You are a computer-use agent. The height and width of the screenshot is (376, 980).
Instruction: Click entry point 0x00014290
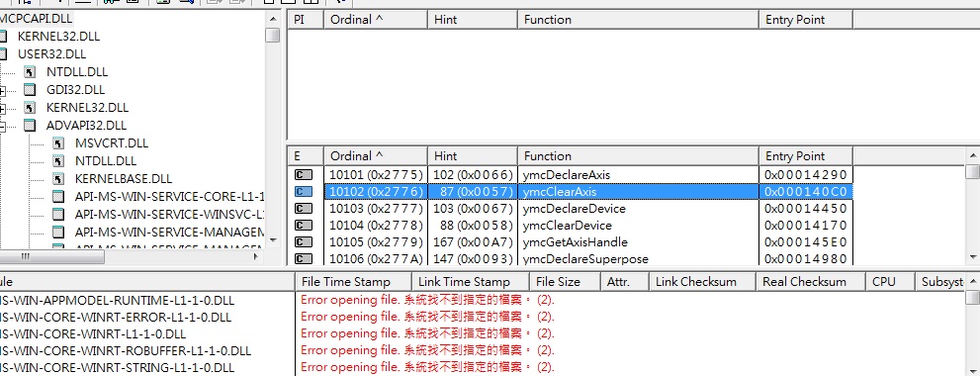click(805, 174)
